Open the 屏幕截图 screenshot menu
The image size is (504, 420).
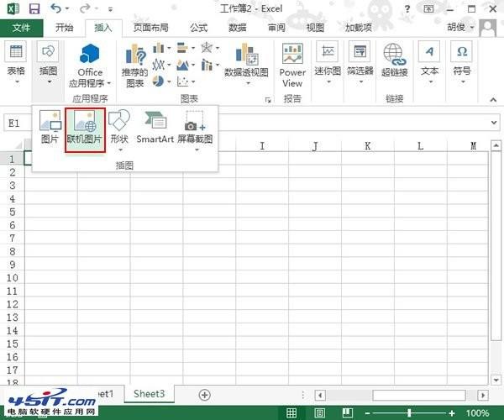tap(195, 130)
